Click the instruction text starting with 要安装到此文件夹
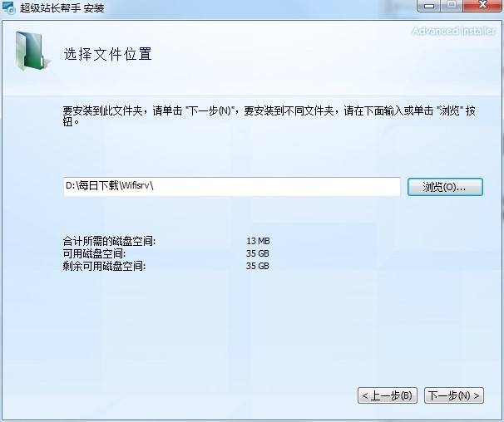The width and height of the screenshot is (504, 422). [269, 116]
